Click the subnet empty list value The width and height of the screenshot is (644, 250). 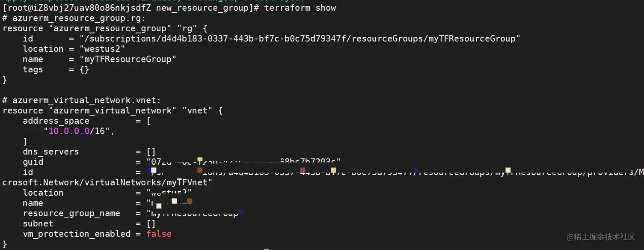pyautogui.click(x=151, y=223)
